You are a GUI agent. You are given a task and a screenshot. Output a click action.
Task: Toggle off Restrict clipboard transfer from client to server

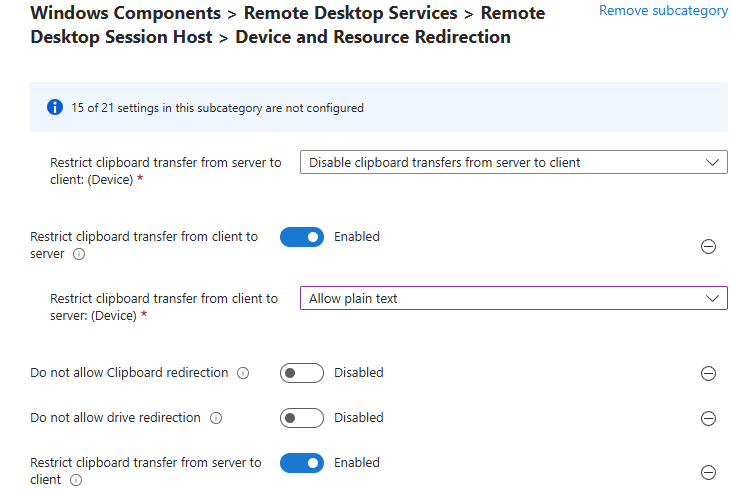tap(302, 237)
